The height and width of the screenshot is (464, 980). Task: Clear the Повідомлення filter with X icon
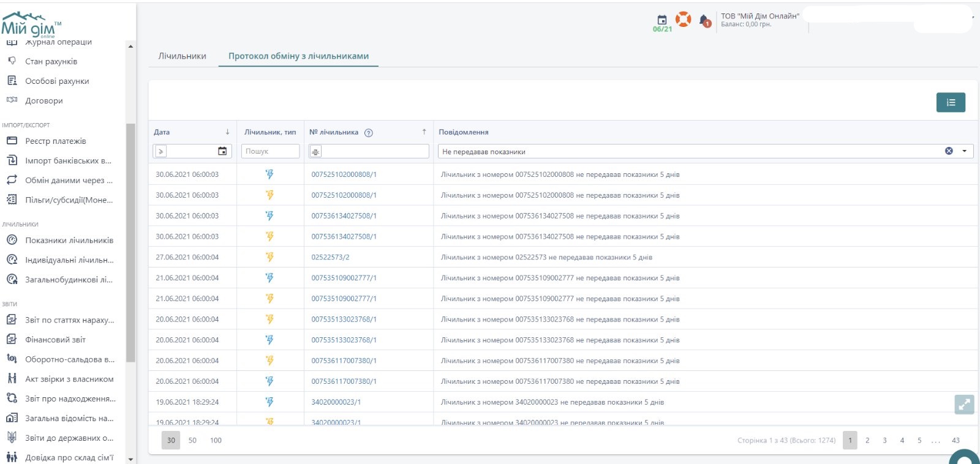(x=949, y=151)
